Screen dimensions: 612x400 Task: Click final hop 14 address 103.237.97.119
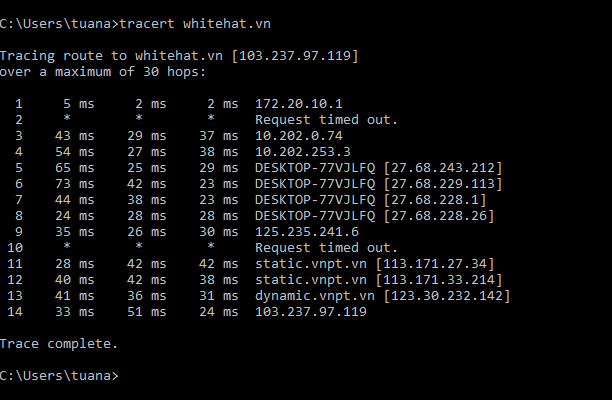pos(311,312)
